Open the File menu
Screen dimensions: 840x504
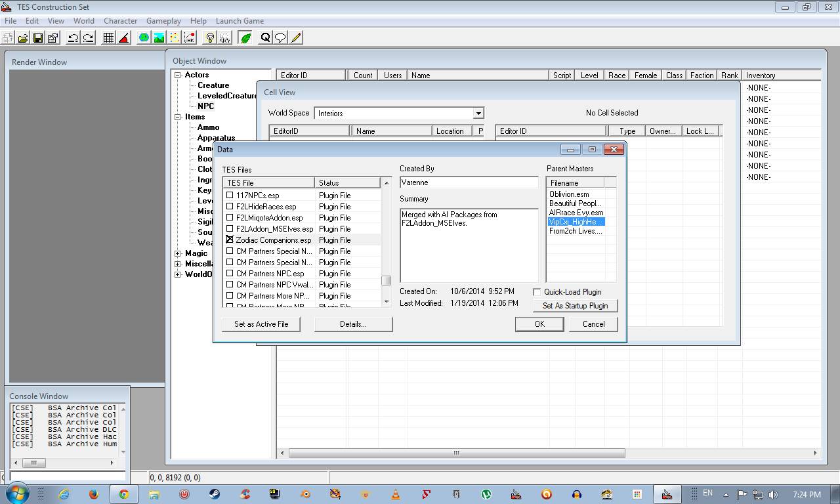point(10,21)
